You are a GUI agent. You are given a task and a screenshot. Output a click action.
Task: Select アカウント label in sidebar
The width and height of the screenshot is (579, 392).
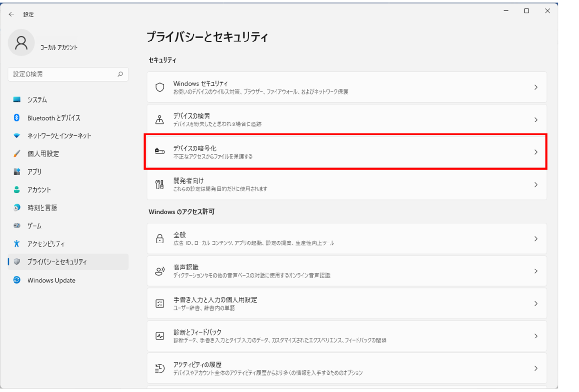point(39,190)
